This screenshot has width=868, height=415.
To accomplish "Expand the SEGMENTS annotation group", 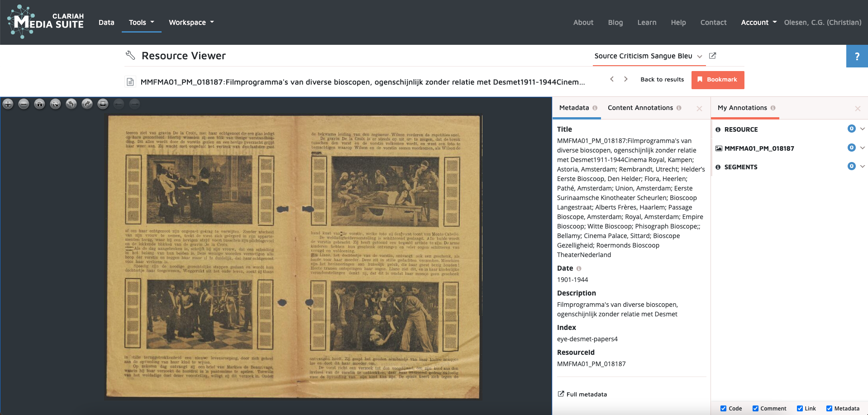I will pos(863,167).
